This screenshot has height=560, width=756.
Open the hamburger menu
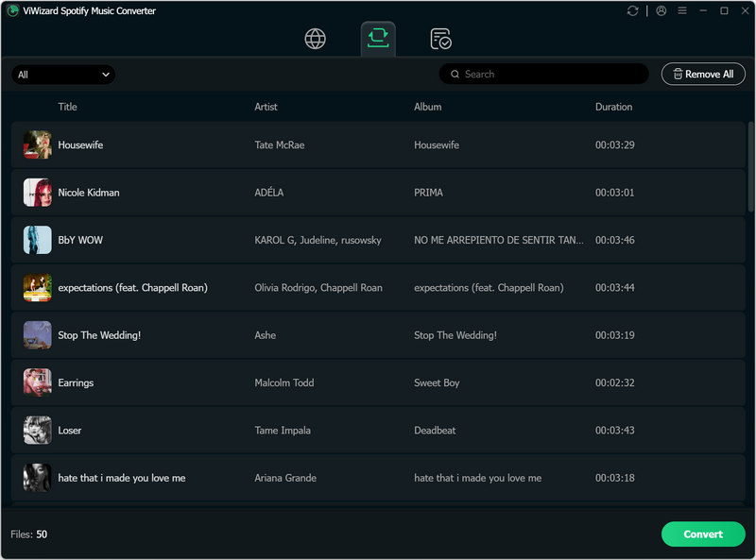pyautogui.click(x=681, y=10)
